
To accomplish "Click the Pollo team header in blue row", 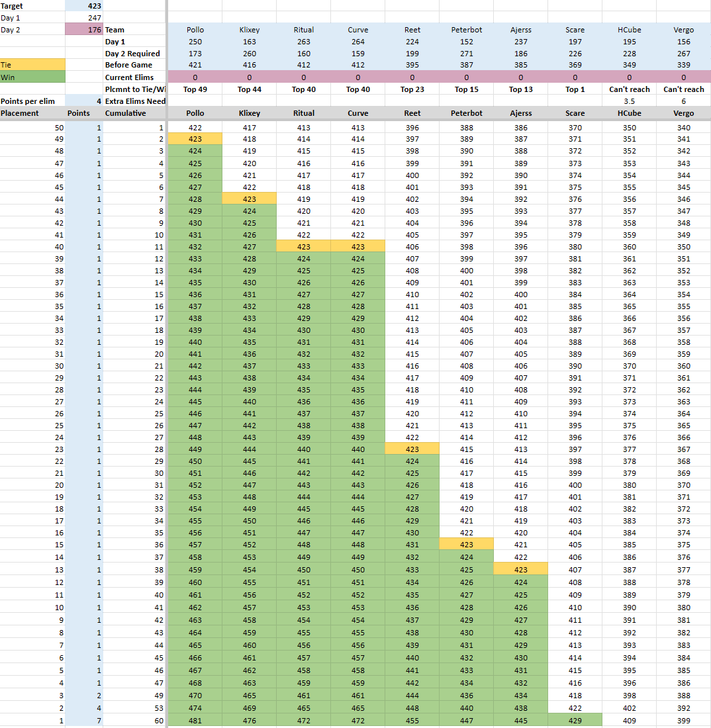I will click(195, 30).
